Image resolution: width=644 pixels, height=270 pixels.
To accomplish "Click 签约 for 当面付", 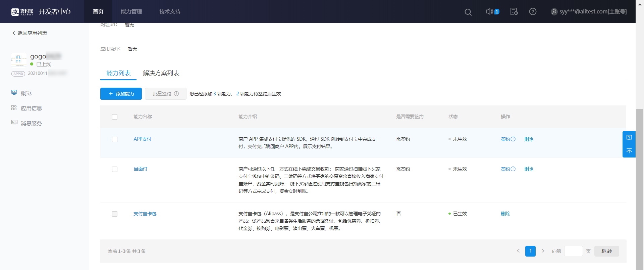I will pyautogui.click(x=505, y=169).
